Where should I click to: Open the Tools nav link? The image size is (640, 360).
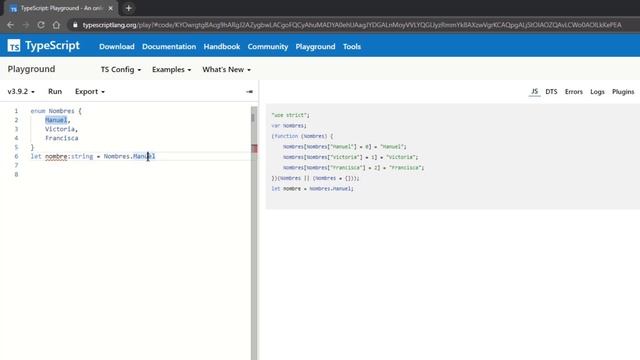pyautogui.click(x=352, y=47)
